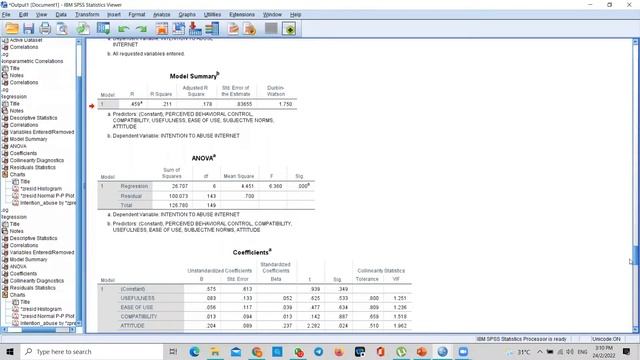Open the Analyze menu
The width and height of the screenshot is (640, 360).
point(162,14)
